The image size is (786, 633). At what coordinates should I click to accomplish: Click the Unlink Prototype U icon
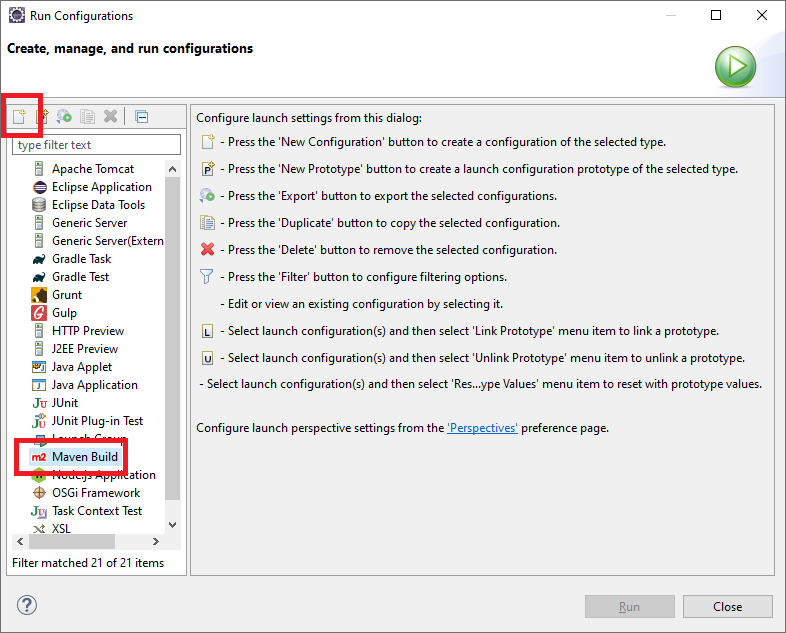click(x=207, y=358)
